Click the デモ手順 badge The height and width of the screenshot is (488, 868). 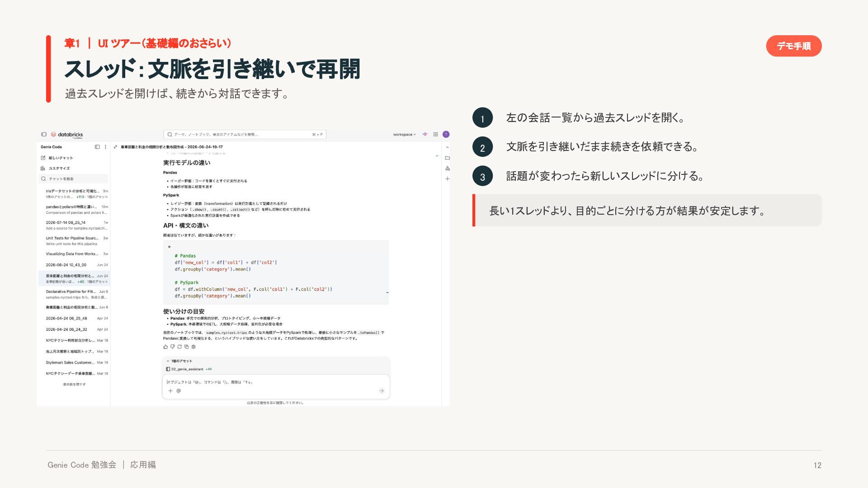click(793, 46)
